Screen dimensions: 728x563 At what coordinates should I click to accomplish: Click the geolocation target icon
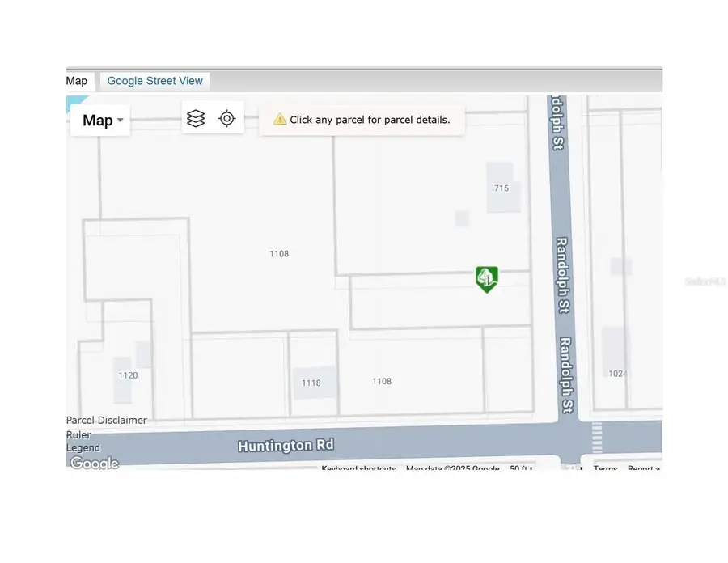tap(226, 117)
